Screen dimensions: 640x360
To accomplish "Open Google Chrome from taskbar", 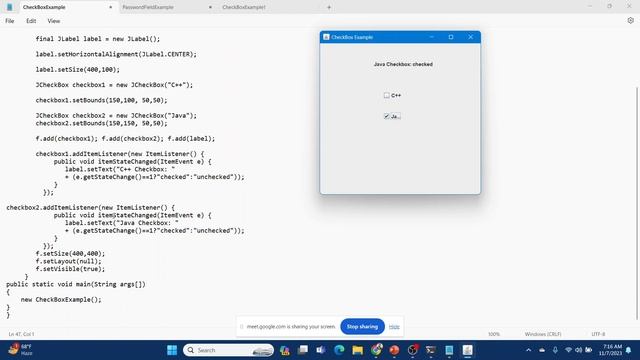I will pyautogui.click(x=376, y=350).
